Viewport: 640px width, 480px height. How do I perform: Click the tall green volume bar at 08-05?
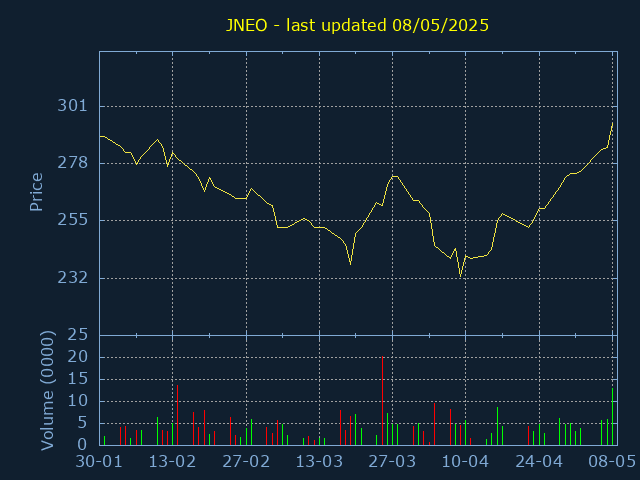click(x=612, y=416)
